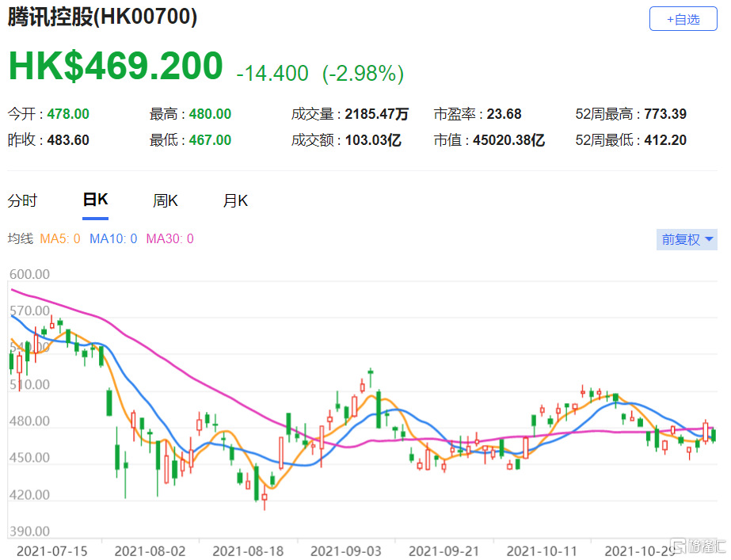This screenshot has width=731, height=560.
Task: Click the 510.00 price axis label
Action: (x=29, y=385)
